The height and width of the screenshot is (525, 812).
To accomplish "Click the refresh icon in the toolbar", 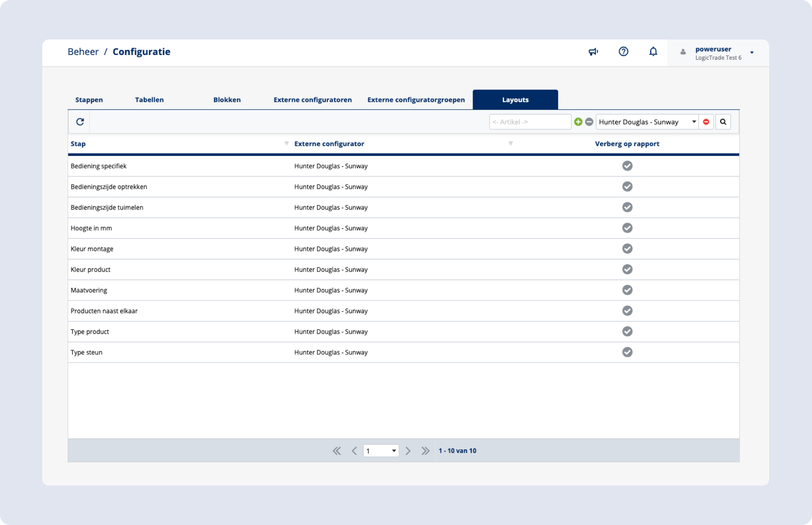I will [80, 122].
